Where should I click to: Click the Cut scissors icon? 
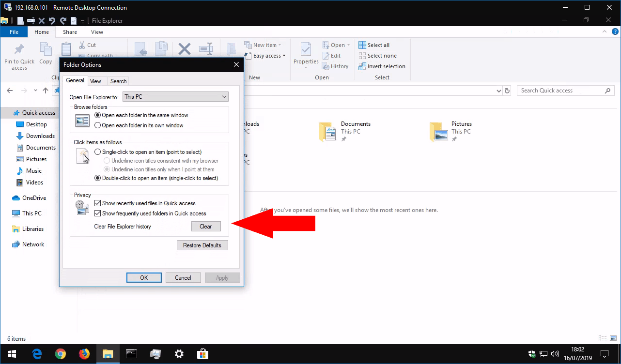(x=81, y=45)
